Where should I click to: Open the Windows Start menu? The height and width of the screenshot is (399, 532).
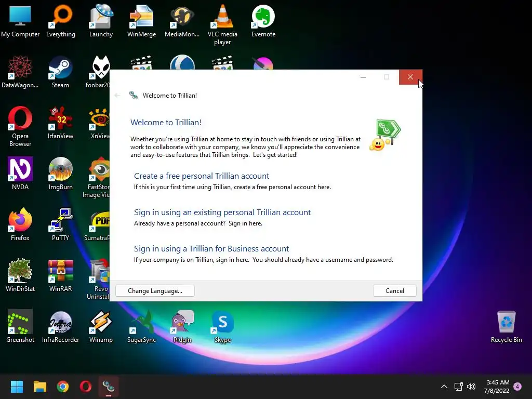tap(17, 387)
